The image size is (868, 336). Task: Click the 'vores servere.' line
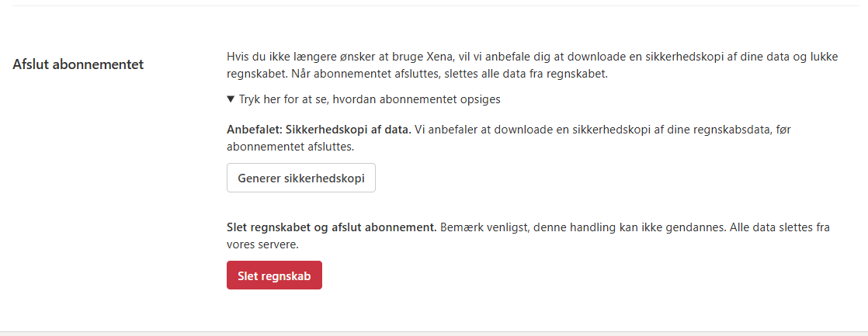tap(262, 244)
